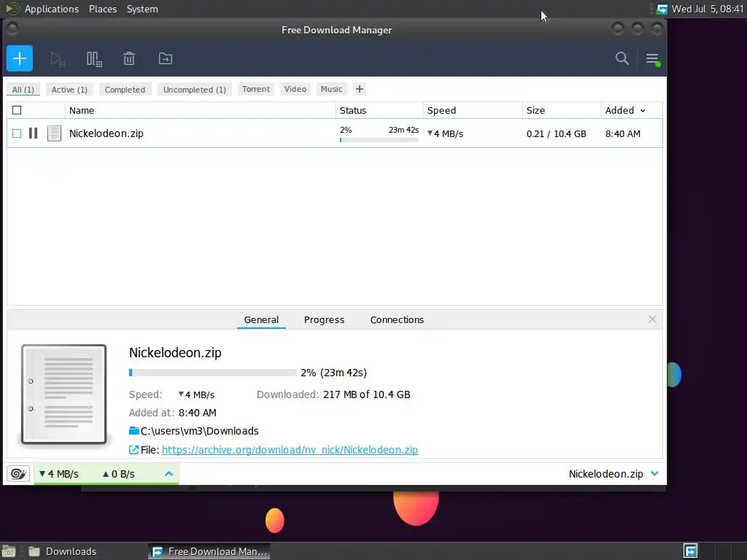Select the Active (1) filter
This screenshot has height=560, width=747.
point(69,90)
